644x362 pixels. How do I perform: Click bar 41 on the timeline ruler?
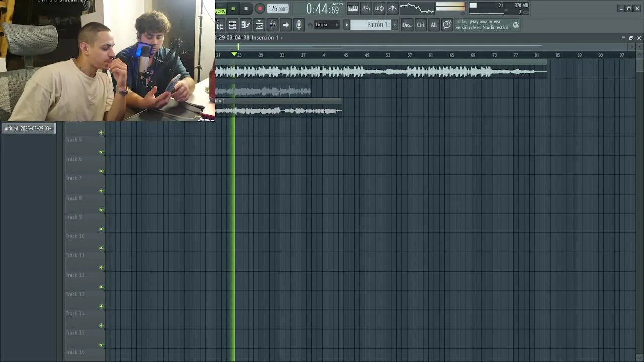(325, 55)
